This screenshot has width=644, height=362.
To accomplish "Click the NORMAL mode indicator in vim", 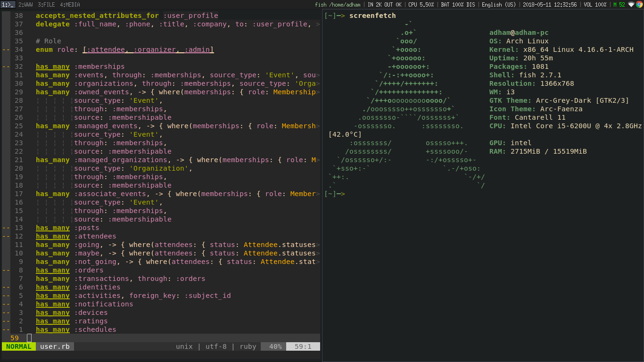I will click(19, 346).
